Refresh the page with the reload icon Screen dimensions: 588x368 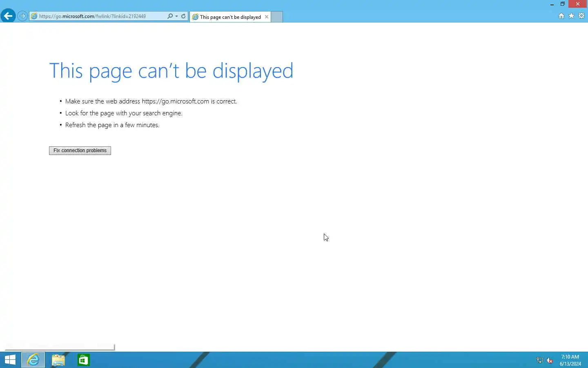pyautogui.click(x=183, y=16)
